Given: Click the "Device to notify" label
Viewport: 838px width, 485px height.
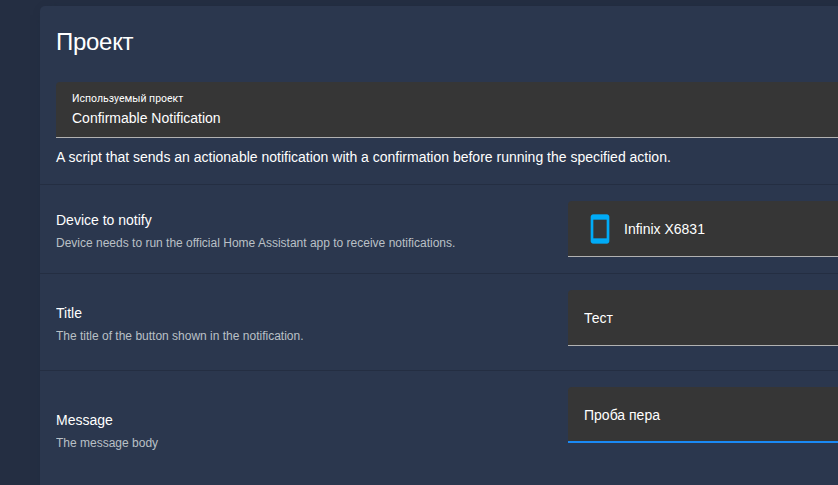Looking at the screenshot, I should (x=104, y=220).
